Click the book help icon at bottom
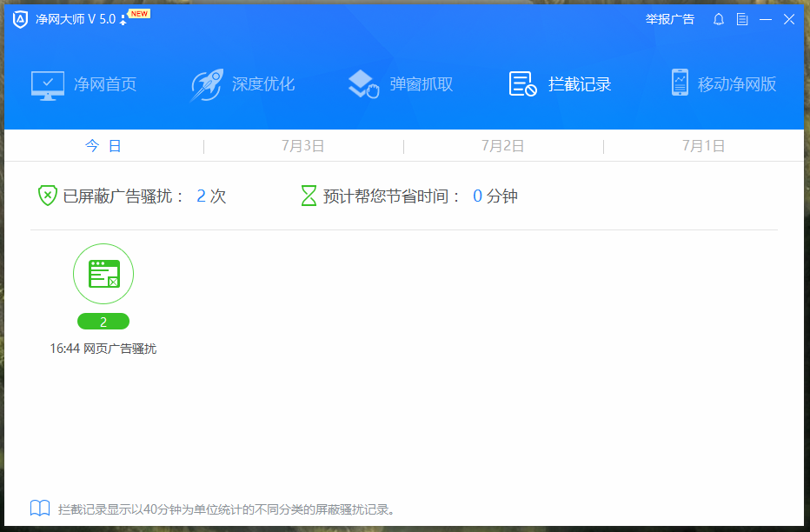Image resolution: width=810 pixels, height=532 pixels. point(40,509)
